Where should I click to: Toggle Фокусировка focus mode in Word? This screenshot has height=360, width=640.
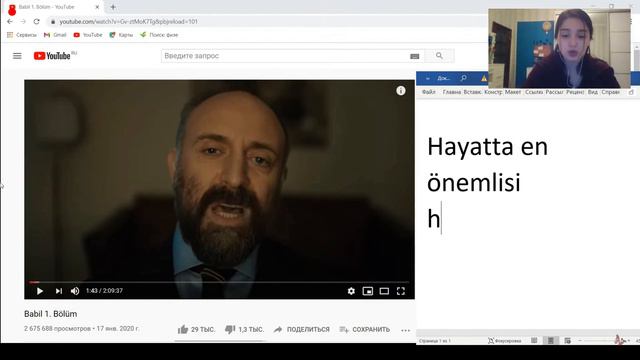click(504, 341)
